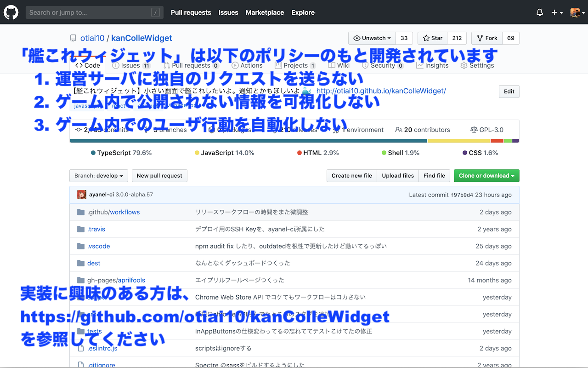Open the gh-pages/aprilfools folder
Viewport: 588px width, 368px height.
click(116, 280)
